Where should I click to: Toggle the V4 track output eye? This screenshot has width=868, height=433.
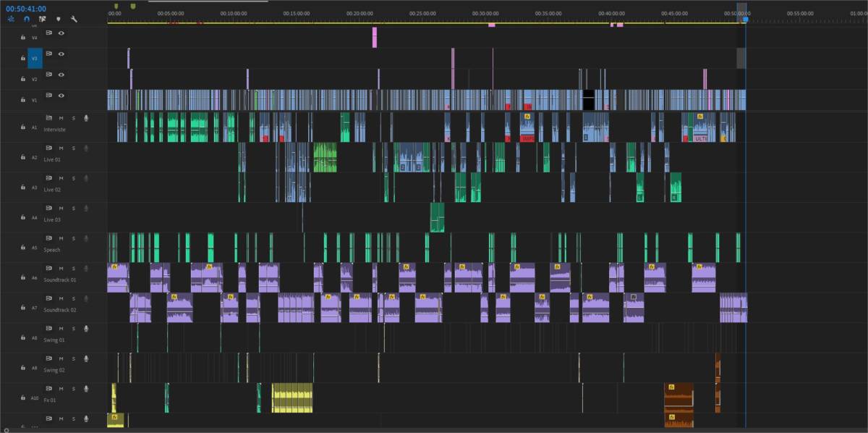pyautogui.click(x=61, y=33)
